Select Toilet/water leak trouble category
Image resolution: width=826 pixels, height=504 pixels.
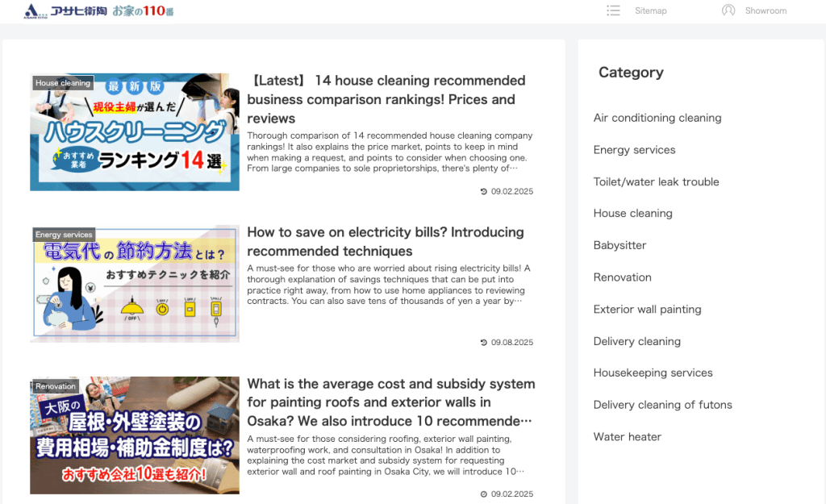(x=656, y=181)
